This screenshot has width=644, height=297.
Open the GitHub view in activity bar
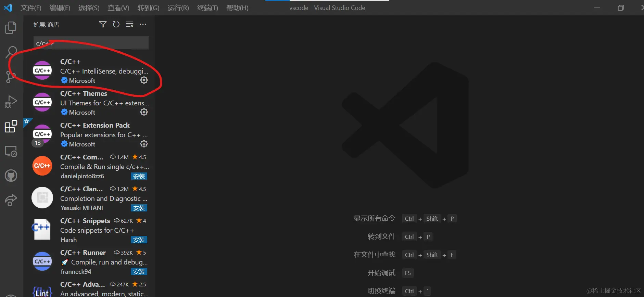(11, 176)
